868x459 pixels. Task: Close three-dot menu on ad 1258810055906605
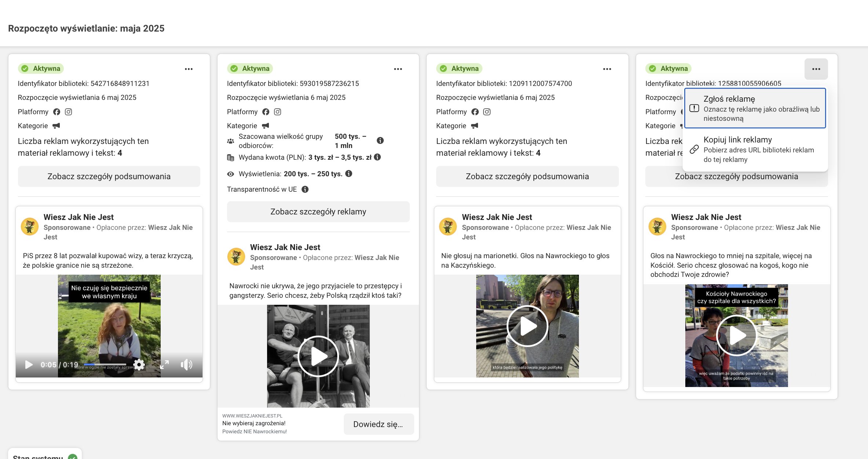coord(816,69)
